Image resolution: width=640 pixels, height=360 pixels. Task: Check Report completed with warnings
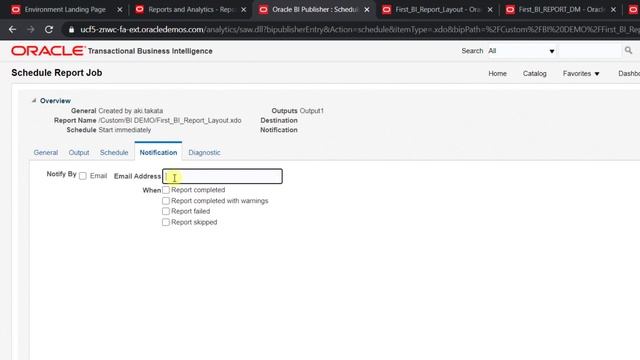pyautogui.click(x=166, y=201)
